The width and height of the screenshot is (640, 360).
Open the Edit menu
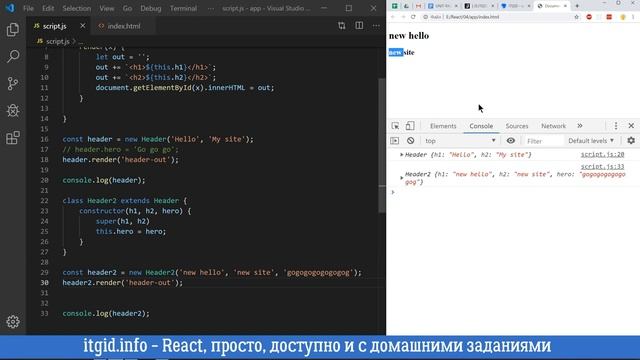[48, 8]
